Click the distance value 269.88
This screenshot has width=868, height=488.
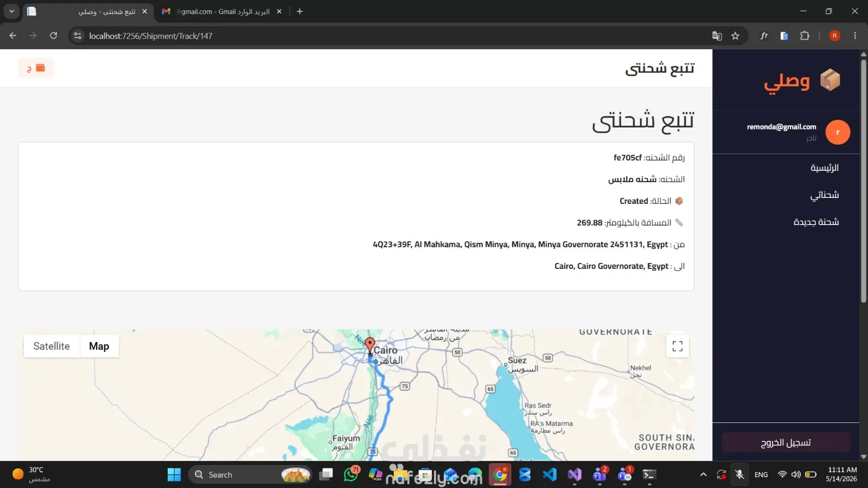[590, 223]
